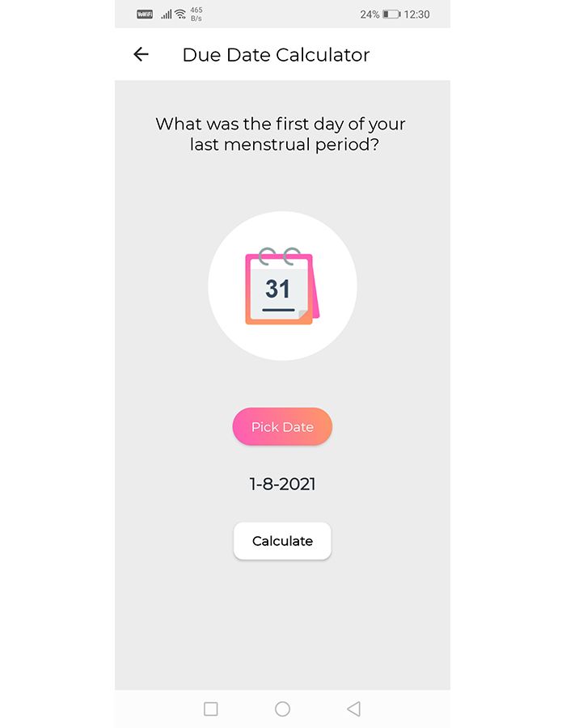This screenshot has height=728, width=566.
Task: Tap the Wi-Fi status icon
Action: 180,15
